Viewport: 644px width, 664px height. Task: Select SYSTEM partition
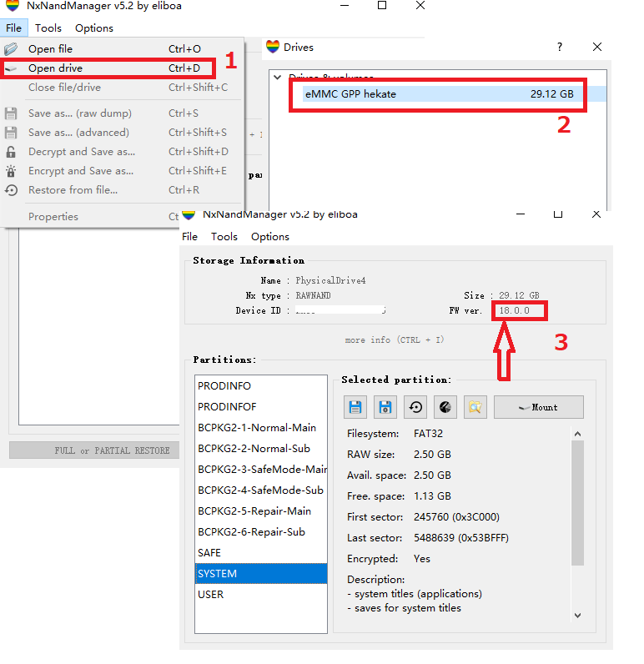pos(261,573)
